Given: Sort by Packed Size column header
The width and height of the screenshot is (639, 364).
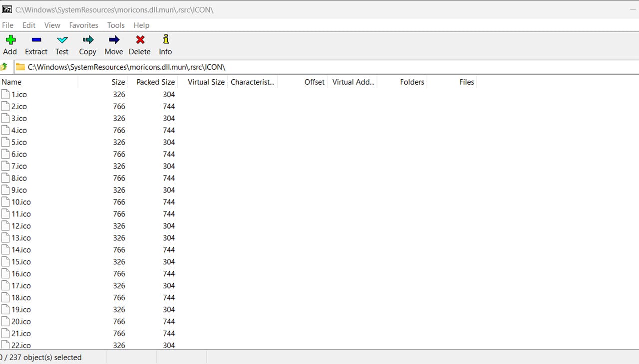Looking at the screenshot, I should [153, 82].
